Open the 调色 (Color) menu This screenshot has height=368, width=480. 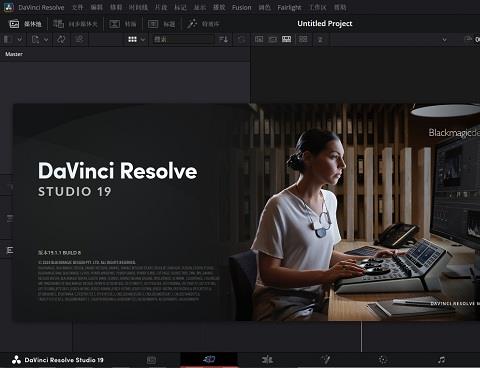(264, 7)
